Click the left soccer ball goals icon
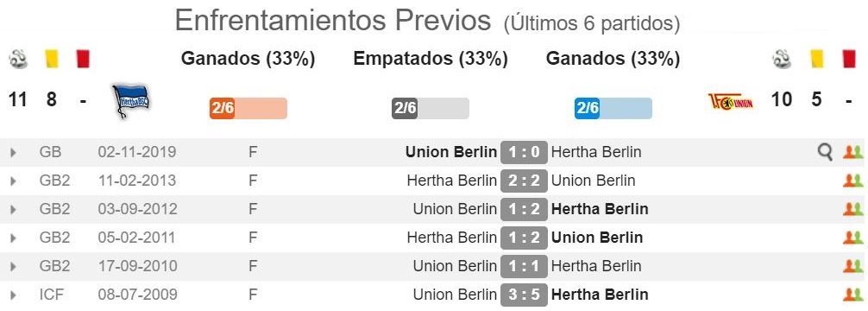 18,60
